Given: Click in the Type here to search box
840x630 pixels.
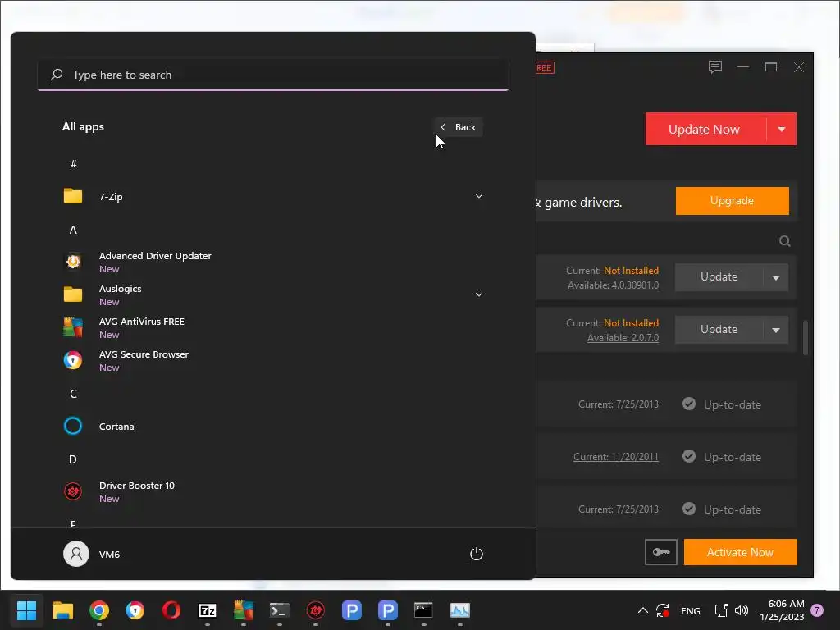Looking at the screenshot, I should [272, 75].
